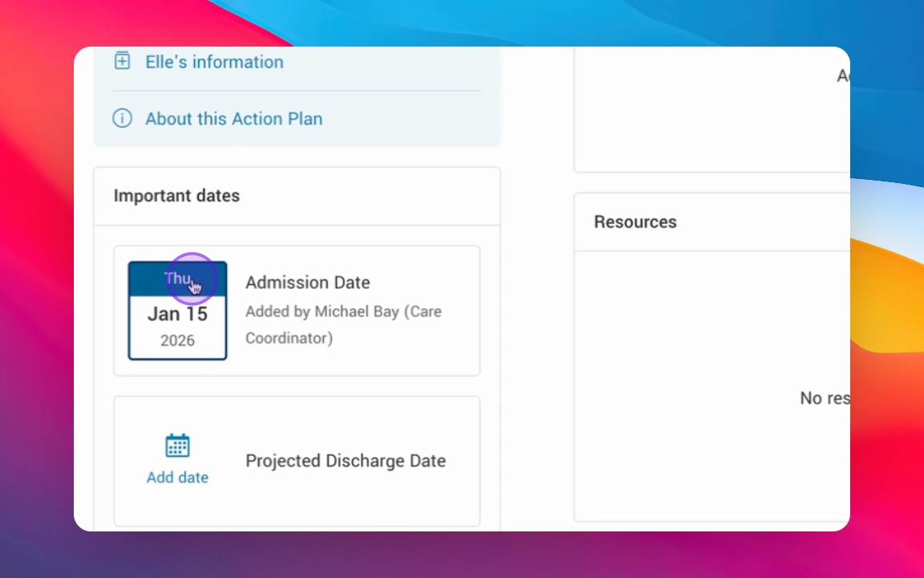Click the Resources panel header
Screen dimensions: 924x578
(635, 222)
